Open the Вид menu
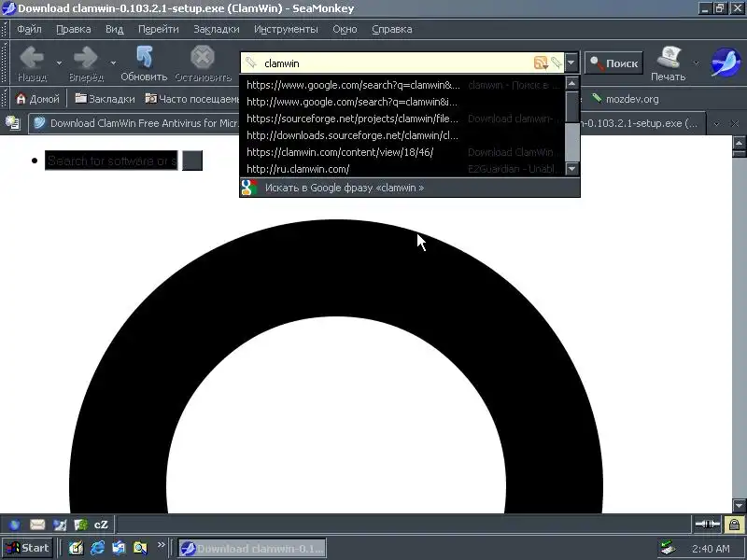 (x=114, y=29)
